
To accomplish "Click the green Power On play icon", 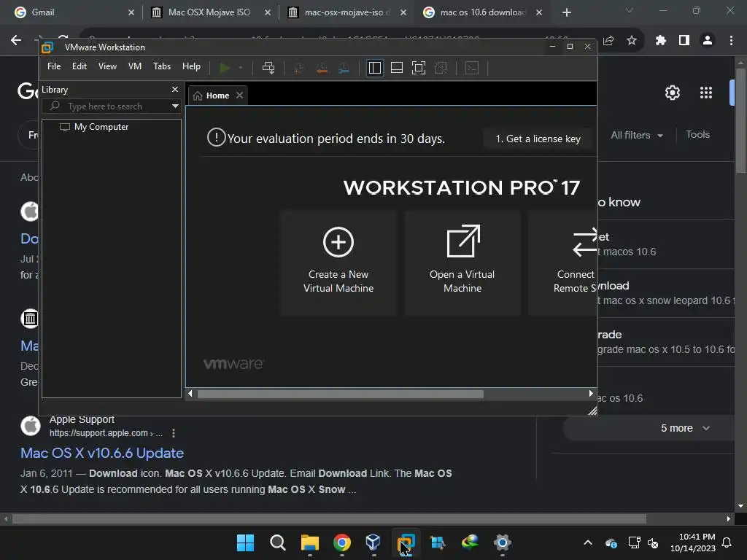I will [225, 68].
